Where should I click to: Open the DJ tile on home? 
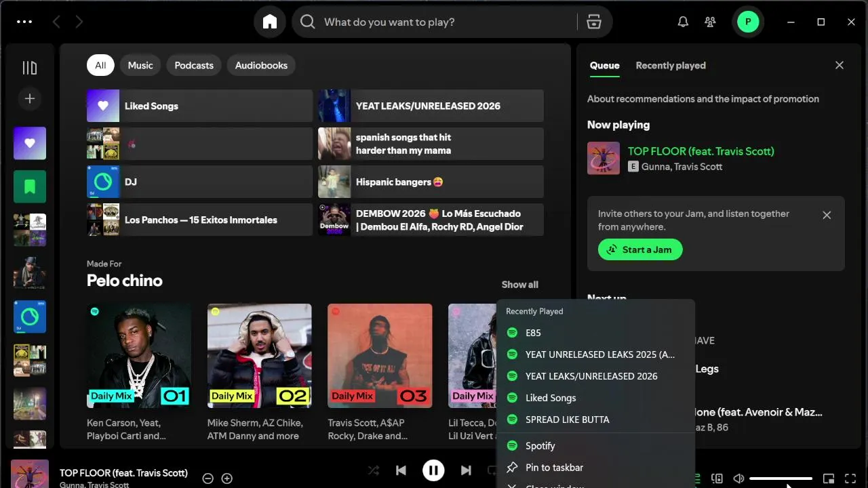tap(199, 182)
